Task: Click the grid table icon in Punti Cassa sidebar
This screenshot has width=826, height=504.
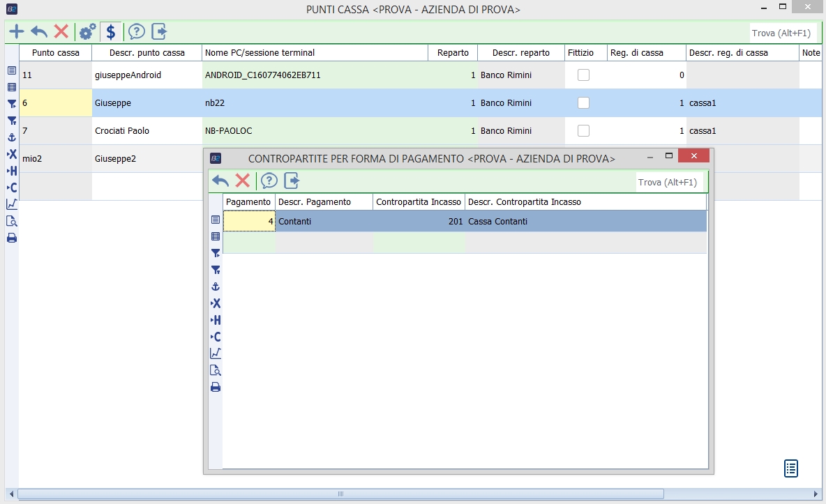Action: (x=12, y=87)
